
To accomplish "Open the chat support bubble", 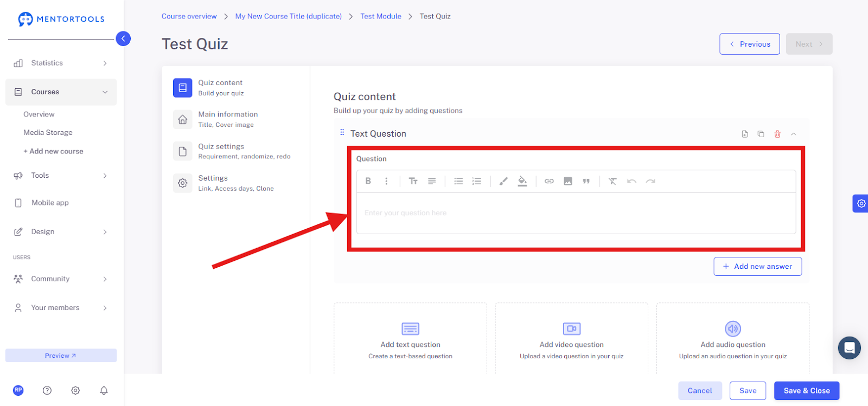I will pyautogui.click(x=849, y=348).
